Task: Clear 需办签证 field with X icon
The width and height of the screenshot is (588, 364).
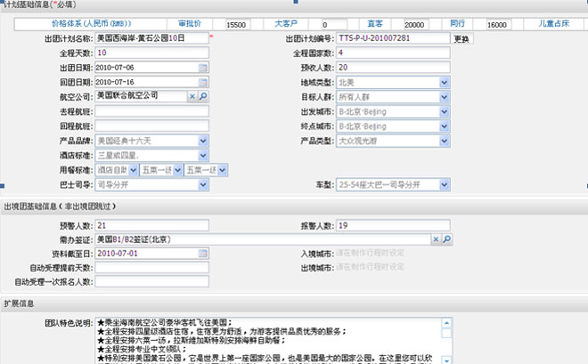Action: point(435,240)
